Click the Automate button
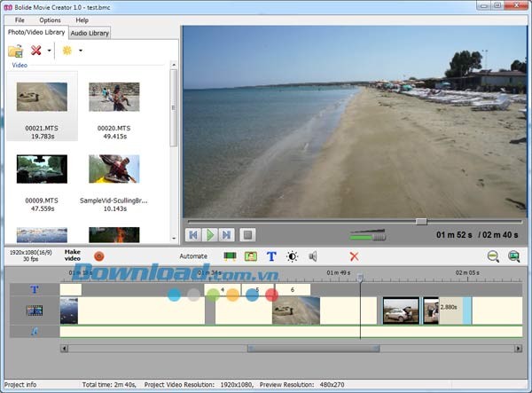The image size is (532, 393). coord(193,256)
